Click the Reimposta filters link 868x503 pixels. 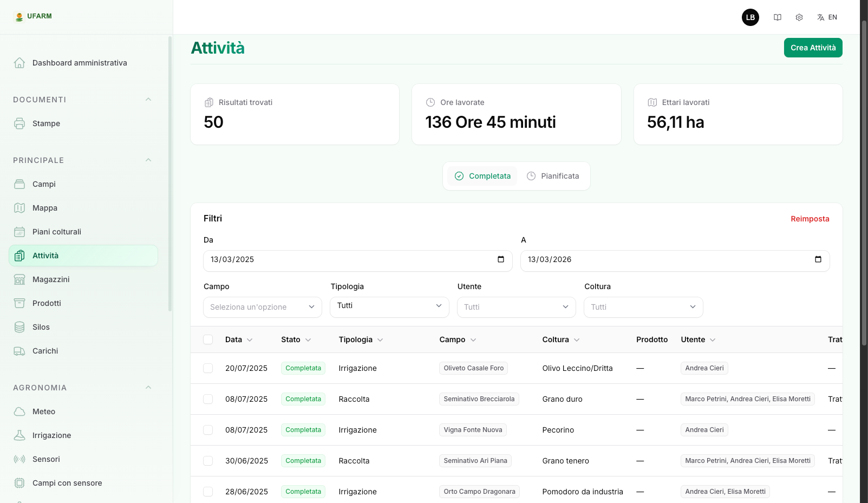pos(810,219)
